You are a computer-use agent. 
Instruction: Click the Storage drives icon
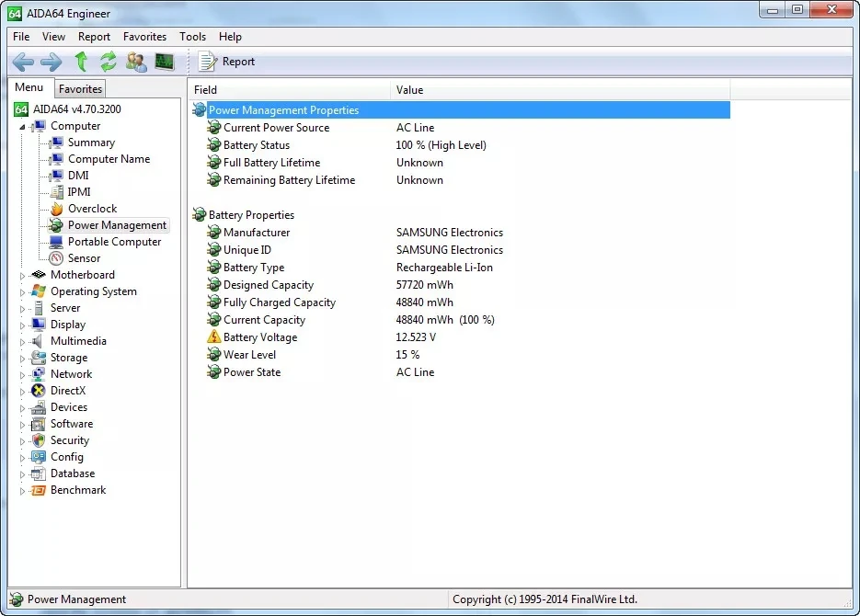point(39,358)
